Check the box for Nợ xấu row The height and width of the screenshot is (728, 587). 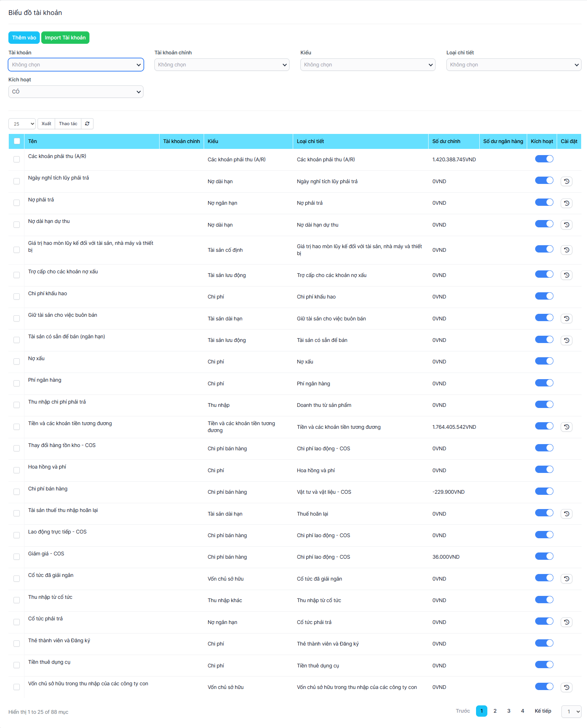pyautogui.click(x=17, y=362)
